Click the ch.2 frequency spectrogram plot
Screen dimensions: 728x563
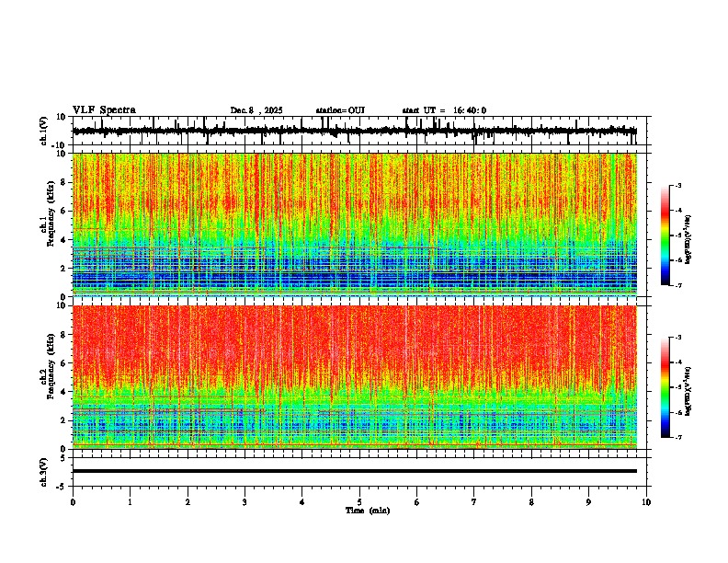click(x=355, y=377)
